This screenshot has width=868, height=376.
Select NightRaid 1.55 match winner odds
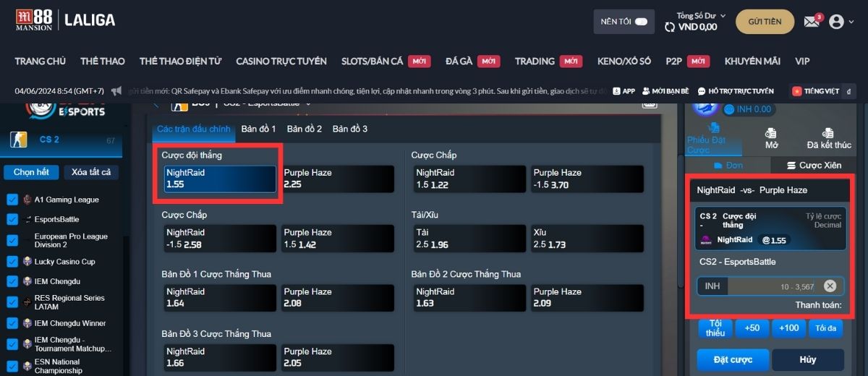coord(220,179)
